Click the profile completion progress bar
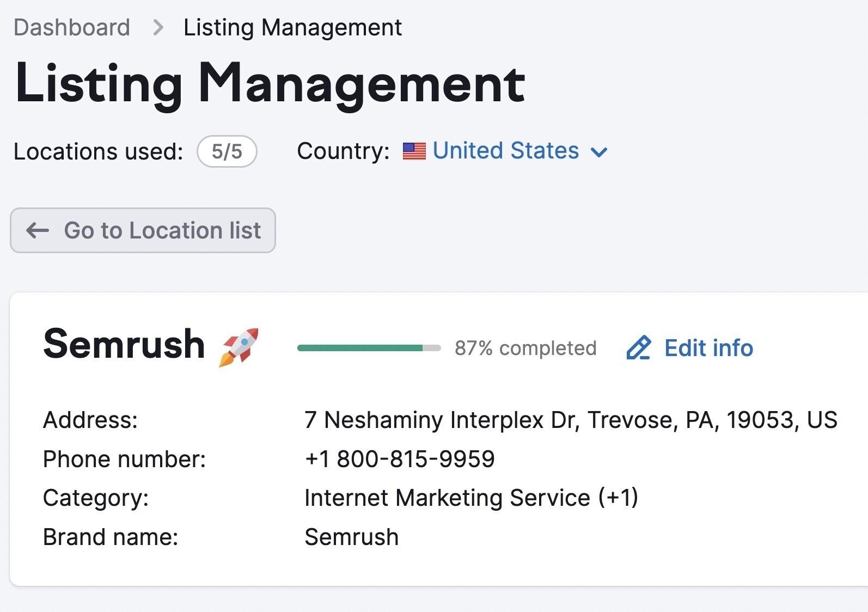 [x=369, y=348]
